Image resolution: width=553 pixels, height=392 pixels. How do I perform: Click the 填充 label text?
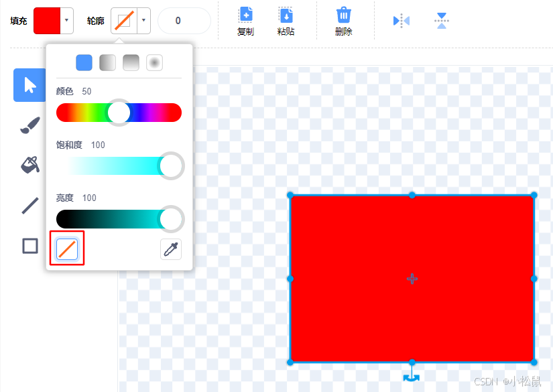pyautogui.click(x=19, y=21)
